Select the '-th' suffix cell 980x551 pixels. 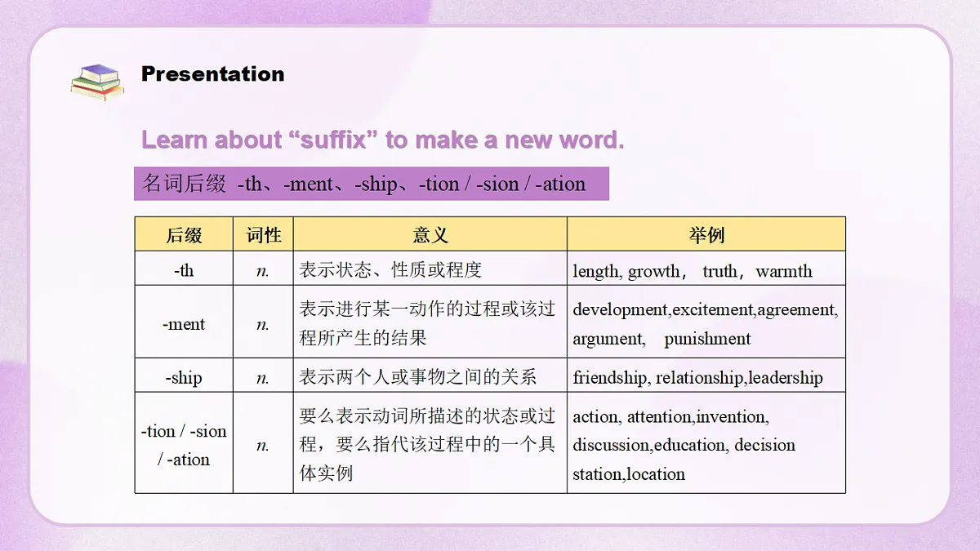click(x=184, y=269)
